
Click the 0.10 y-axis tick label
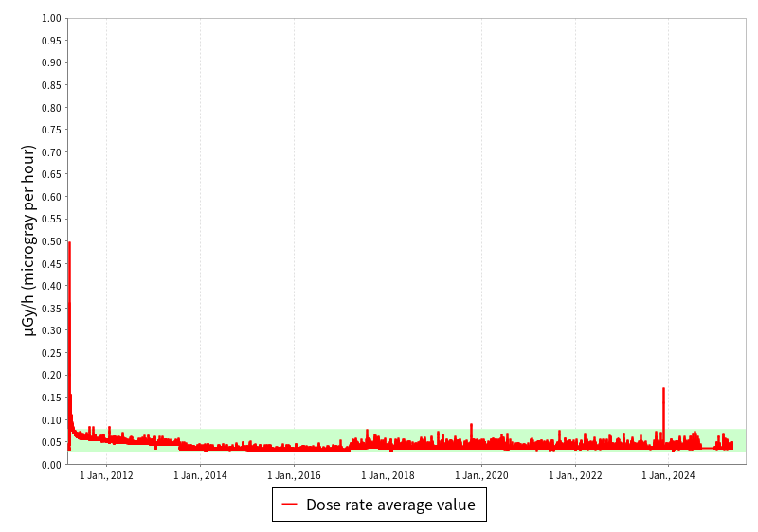point(52,420)
